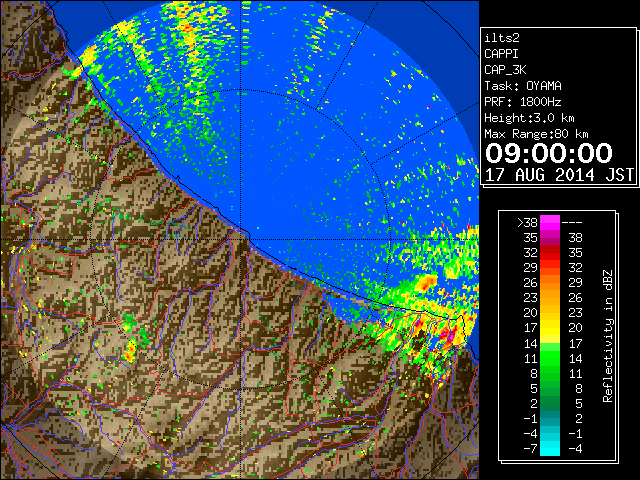Click the Height:3.0 km text

(529, 118)
